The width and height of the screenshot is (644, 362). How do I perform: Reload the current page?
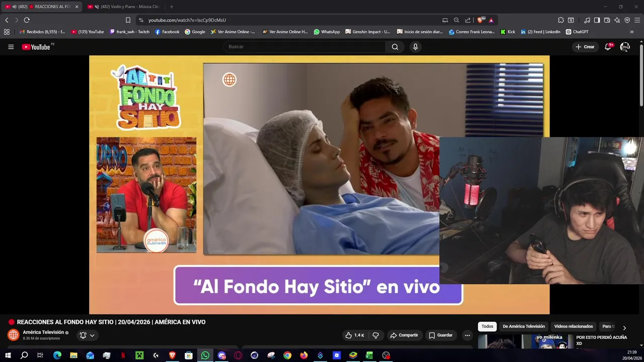point(27,20)
